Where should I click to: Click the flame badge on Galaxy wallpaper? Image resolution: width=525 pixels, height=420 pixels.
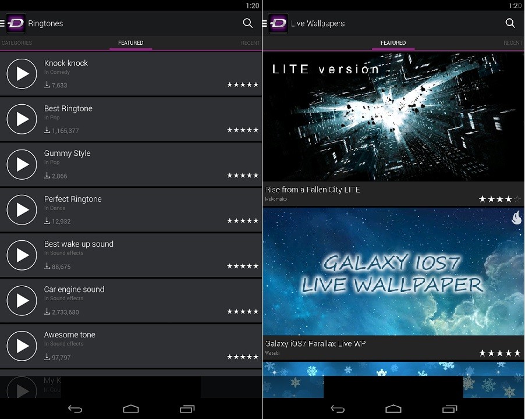coord(517,218)
